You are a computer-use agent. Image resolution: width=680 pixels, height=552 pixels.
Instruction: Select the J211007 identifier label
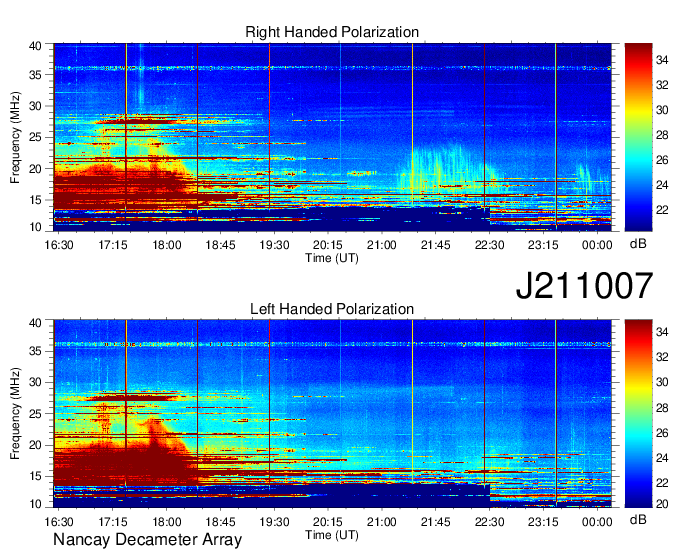[584, 285]
